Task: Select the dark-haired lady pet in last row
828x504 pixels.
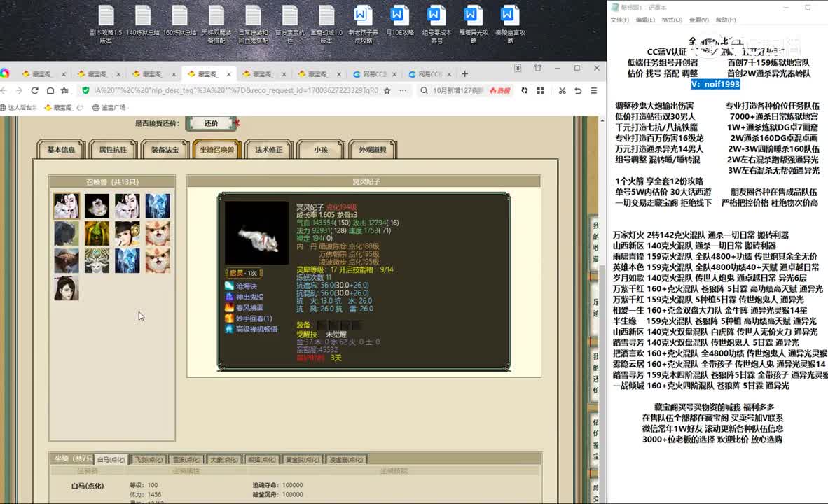Action: click(x=67, y=288)
